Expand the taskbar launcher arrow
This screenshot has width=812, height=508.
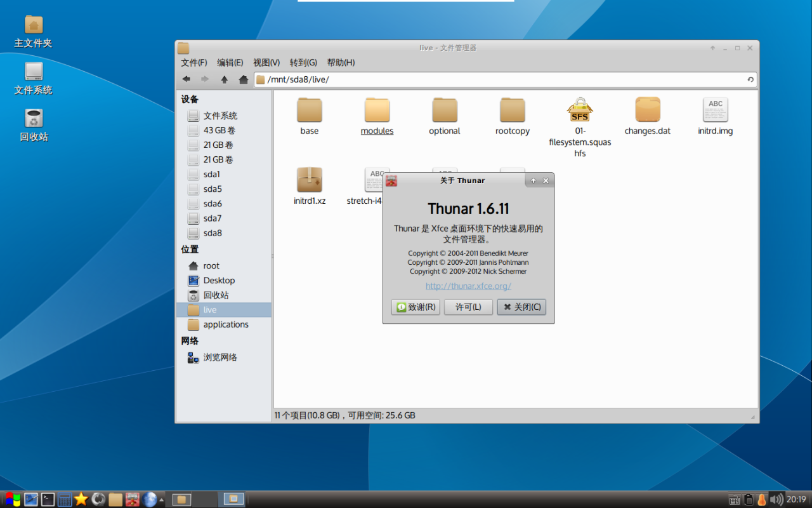click(x=161, y=500)
